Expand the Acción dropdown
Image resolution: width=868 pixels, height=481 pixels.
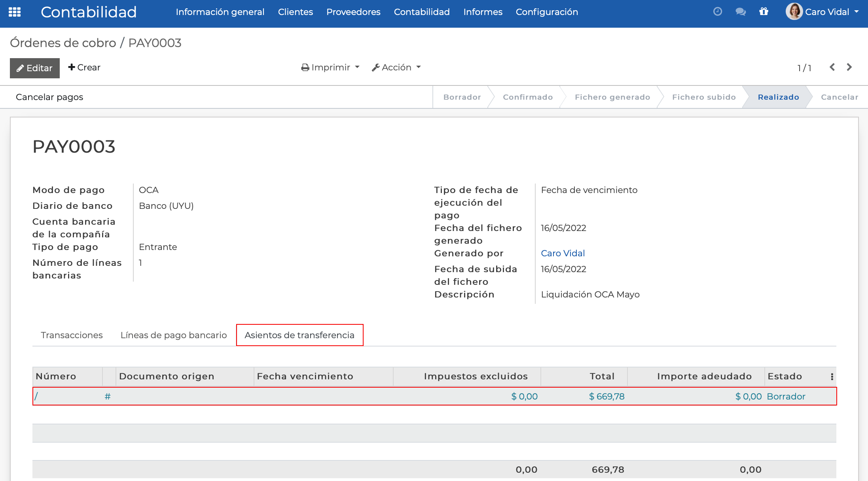pyautogui.click(x=419, y=67)
